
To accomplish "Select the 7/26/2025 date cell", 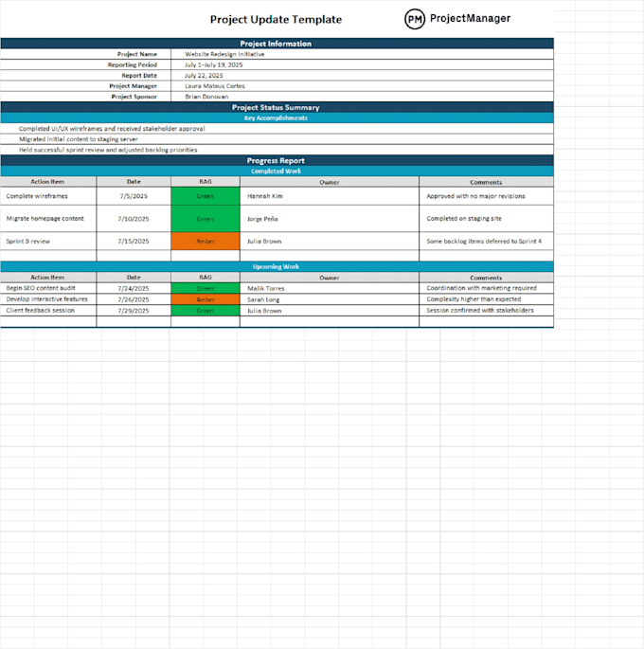I will click(x=134, y=299).
